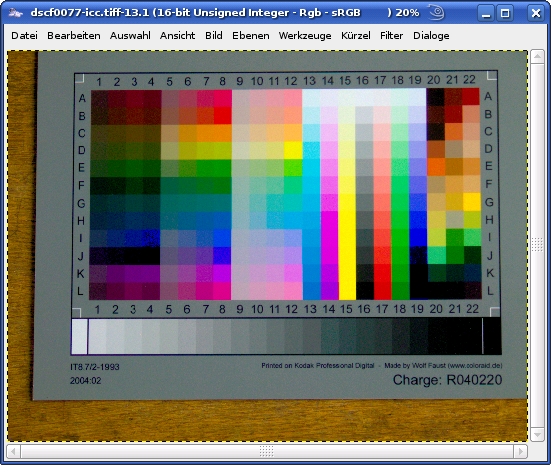Viewport: 551px width, 465px height.
Task: Click the blue patch at I19
Action: point(418,237)
